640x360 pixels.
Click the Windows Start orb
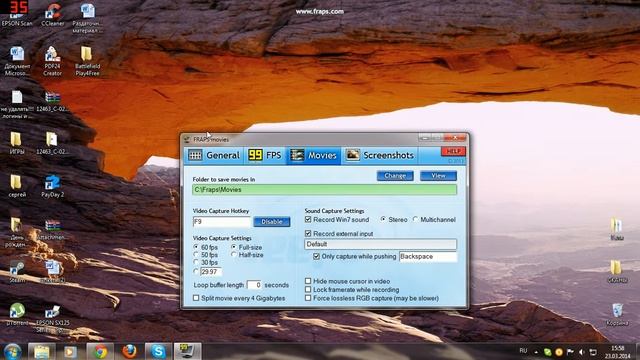pyautogui.click(x=12, y=351)
